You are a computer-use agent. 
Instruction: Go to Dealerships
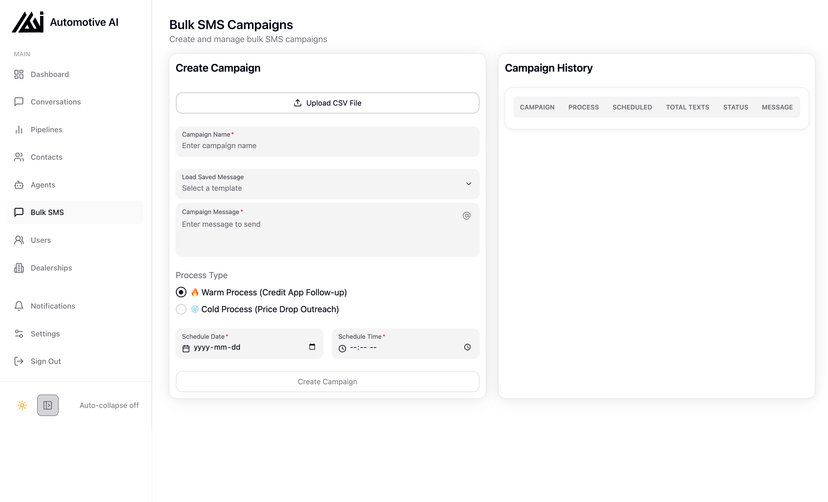(x=76, y=268)
